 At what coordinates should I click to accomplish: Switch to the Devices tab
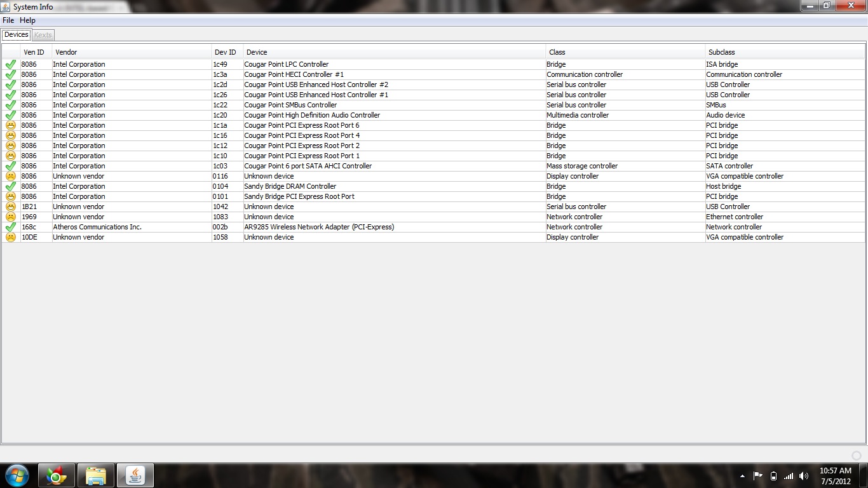[16, 34]
